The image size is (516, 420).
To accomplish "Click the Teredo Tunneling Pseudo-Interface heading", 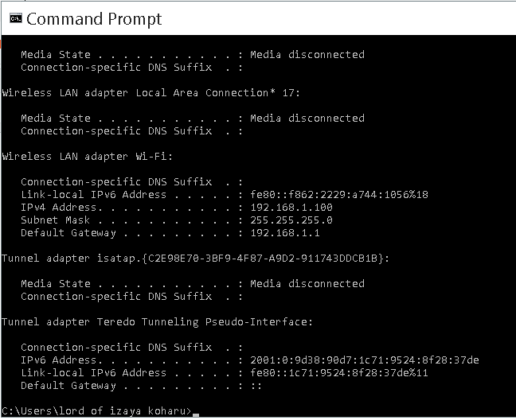I will point(157,322).
